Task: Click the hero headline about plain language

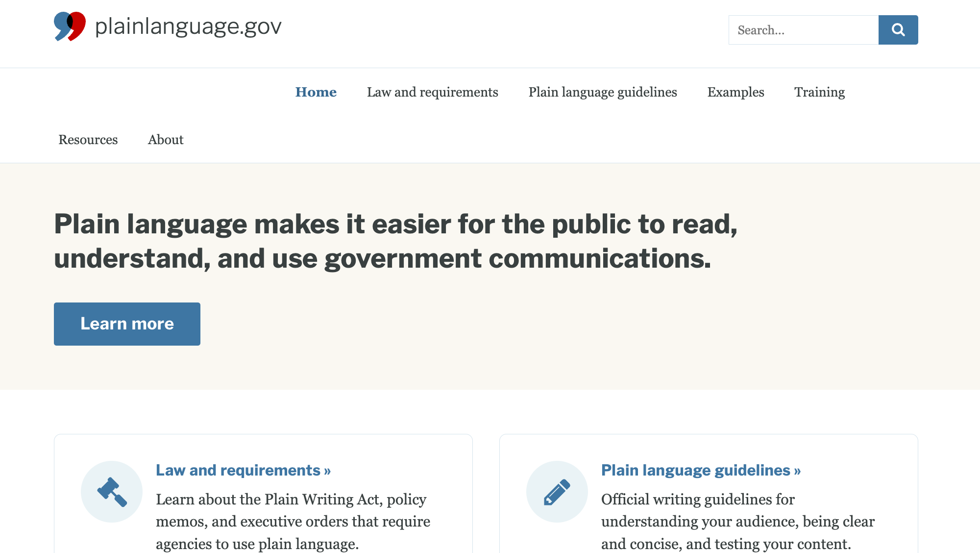Action: pyautogui.click(x=395, y=241)
